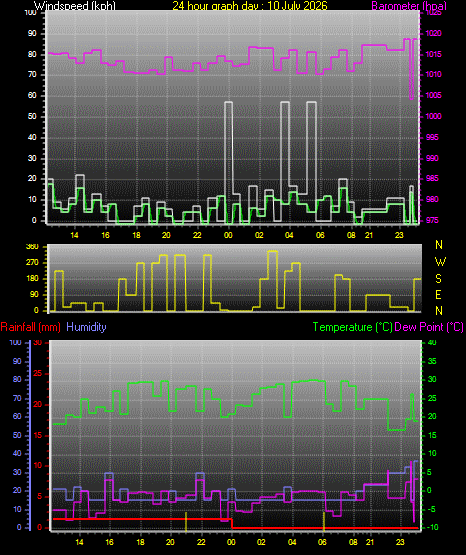466x555 pixels.
Task: Click red 15 rainfall axis value
Action: tap(37, 435)
